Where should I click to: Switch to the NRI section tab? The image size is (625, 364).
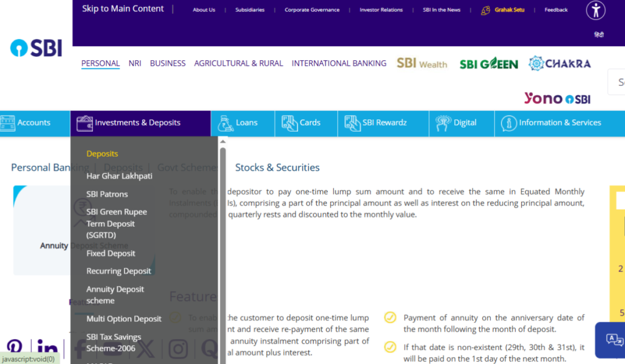click(x=135, y=63)
